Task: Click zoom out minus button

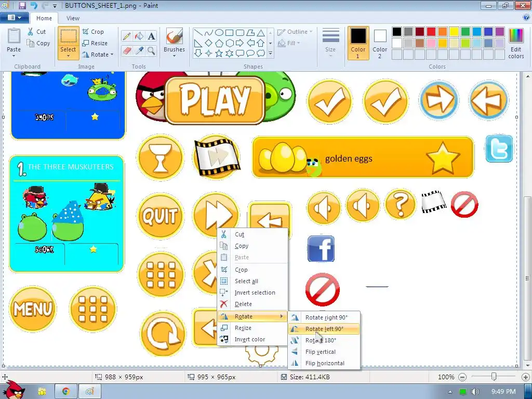Action: (462, 377)
